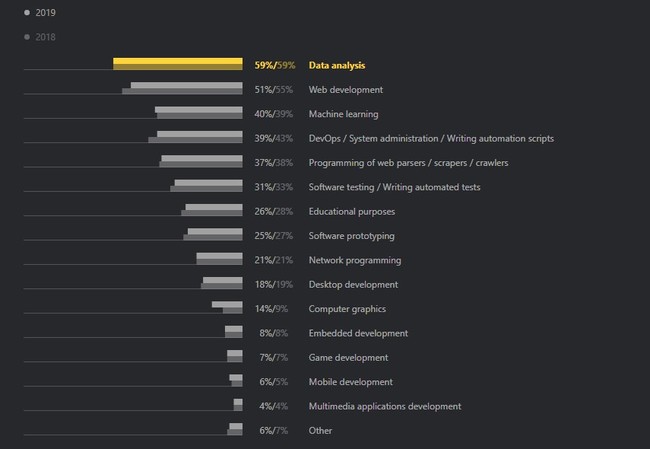
Task: Select the Embedded development label
Action: 357,333
